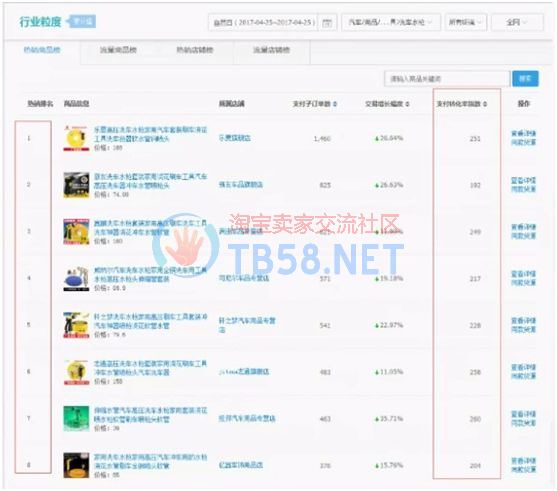Expand the 汽车用品 category dropdown
Image resolution: width=557 pixels, height=491 pixels.
pyautogui.click(x=391, y=22)
